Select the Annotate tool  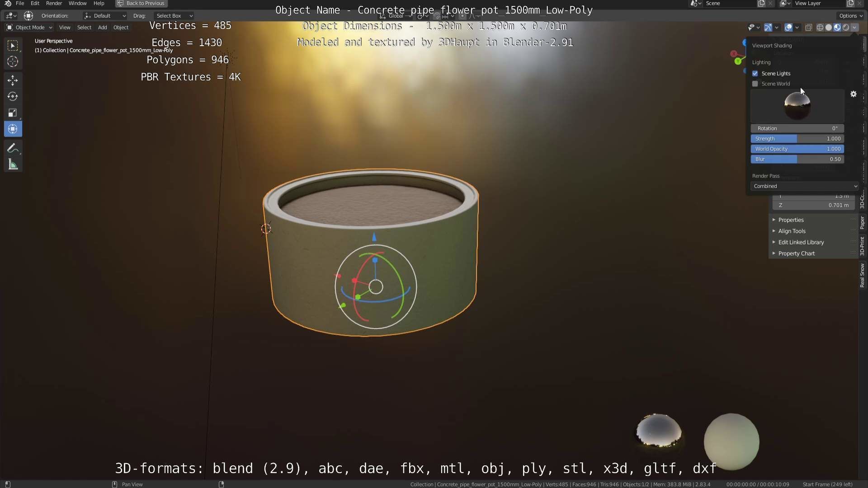13,148
